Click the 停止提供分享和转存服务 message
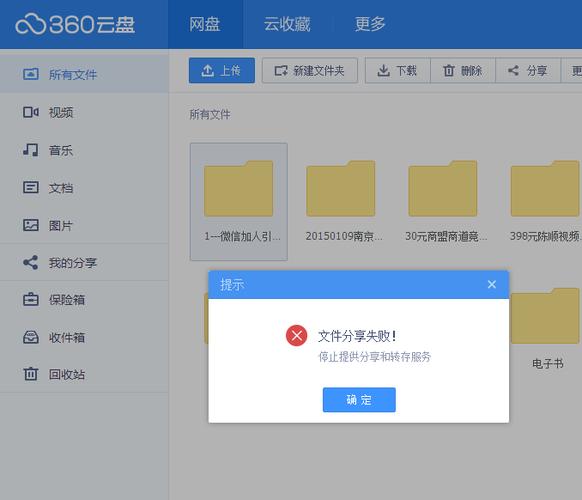The width and height of the screenshot is (582, 500). 375,357
